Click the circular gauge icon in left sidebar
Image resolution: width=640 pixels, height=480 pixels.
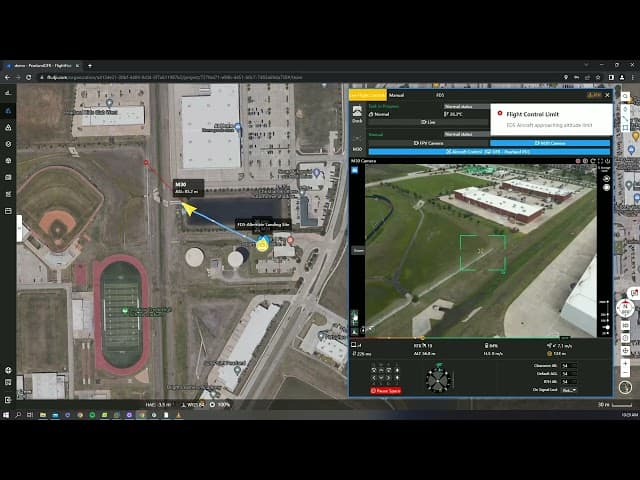click(x=8, y=144)
